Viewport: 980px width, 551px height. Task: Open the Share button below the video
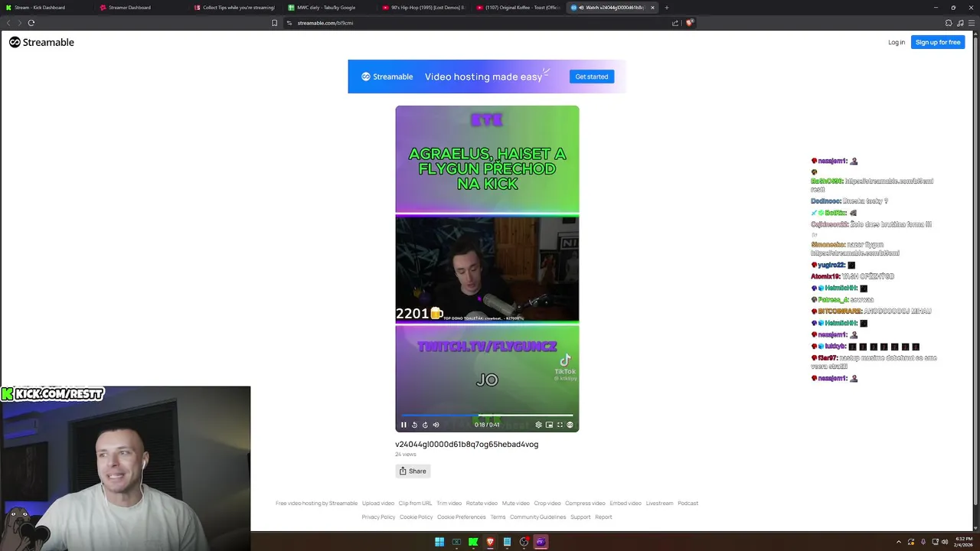coord(413,471)
